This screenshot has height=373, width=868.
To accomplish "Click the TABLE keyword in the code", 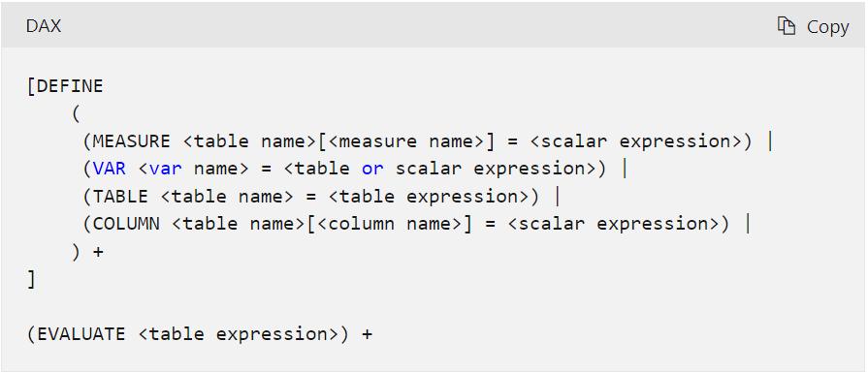I will click(120, 197).
